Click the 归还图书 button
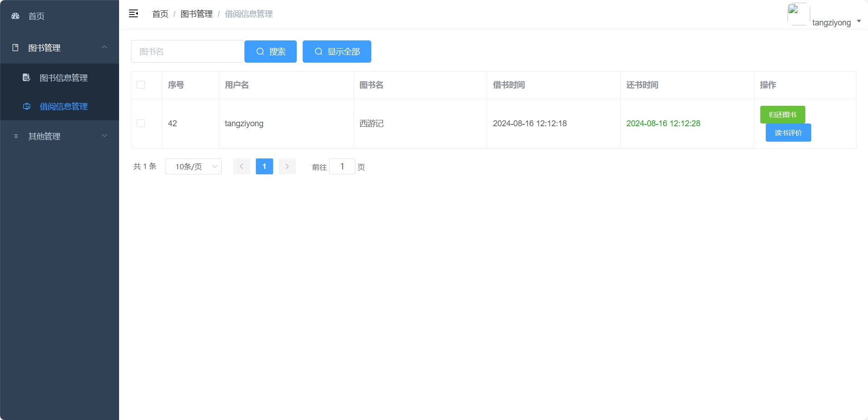This screenshot has height=420, width=868. [x=783, y=114]
